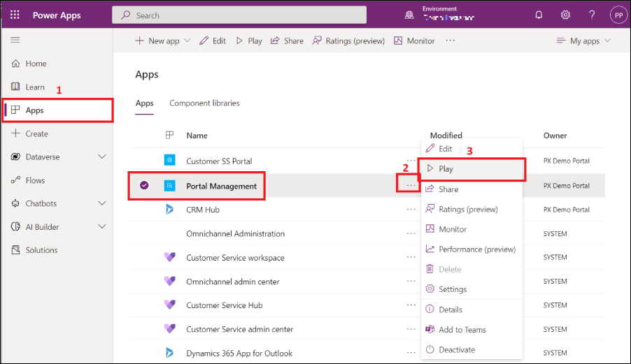Choose Settings in the context menu
The width and height of the screenshot is (631, 364).
pyautogui.click(x=472, y=289)
